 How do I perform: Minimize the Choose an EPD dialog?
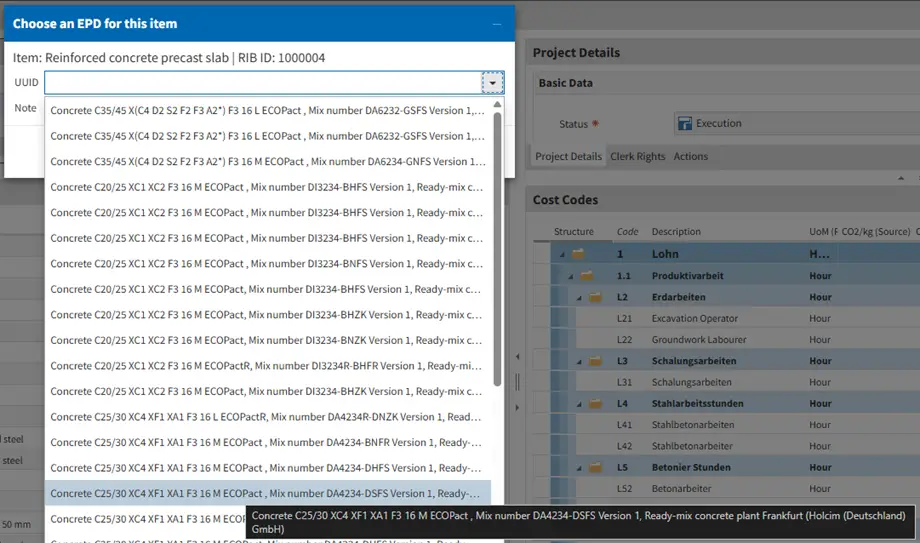[x=497, y=23]
